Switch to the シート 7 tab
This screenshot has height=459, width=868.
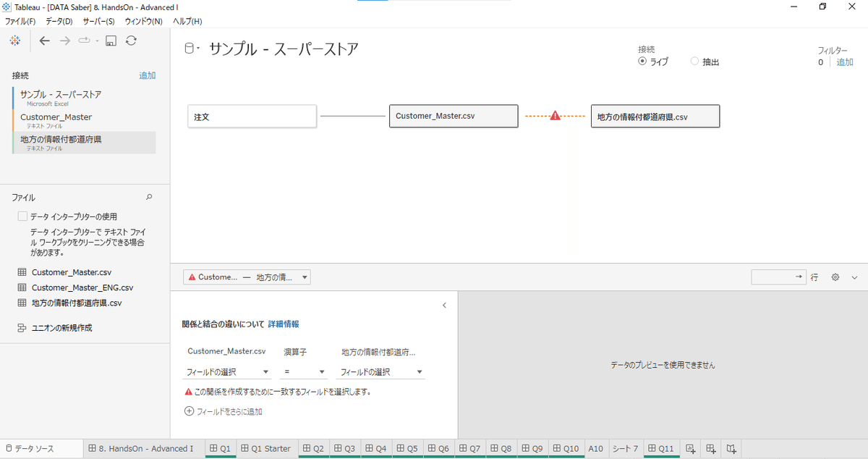click(x=625, y=449)
